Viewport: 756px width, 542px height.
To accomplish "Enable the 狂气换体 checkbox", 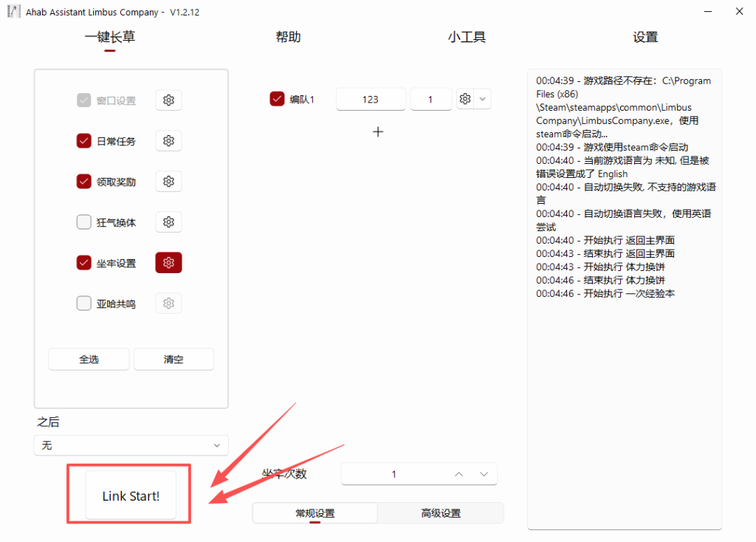I will click(84, 222).
